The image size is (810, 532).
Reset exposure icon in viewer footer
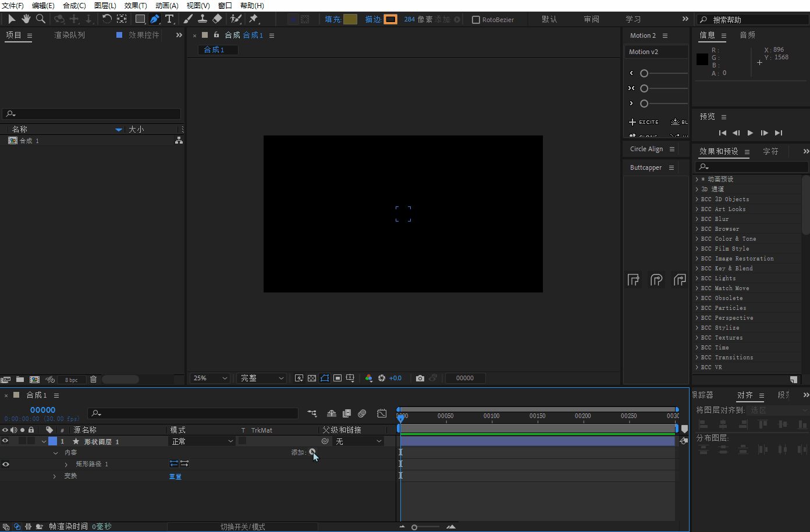(382, 378)
